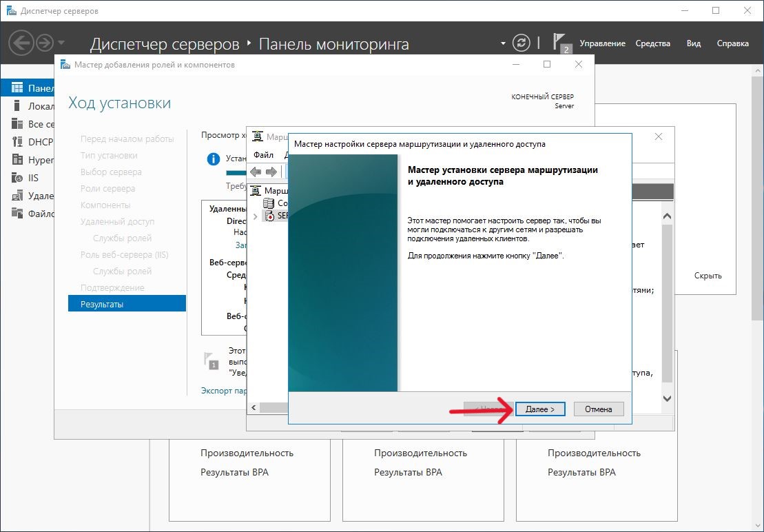Click the Server Manager back arrow
Screen dimensions: 764x532
pyautogui.click(x=21, y=43)
